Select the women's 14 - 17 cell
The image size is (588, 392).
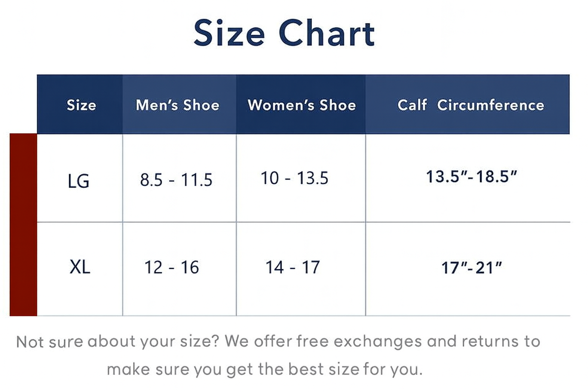pyautogui.click(x=292, y=267)
